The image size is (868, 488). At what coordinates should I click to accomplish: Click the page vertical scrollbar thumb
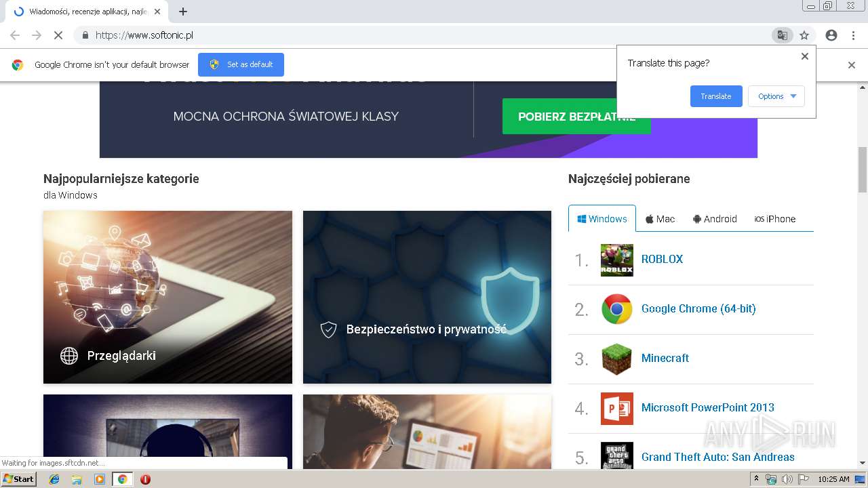[x=863, y=169]
